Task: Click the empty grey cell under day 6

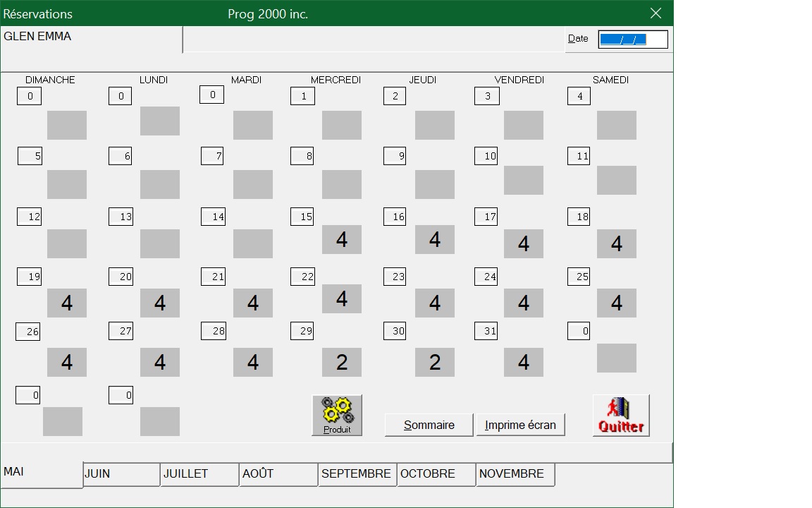Action: click(160, 185)
